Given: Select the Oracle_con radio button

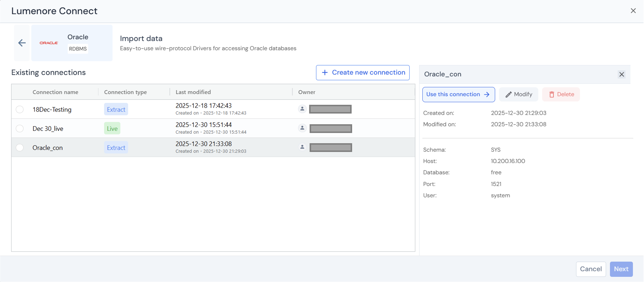Looking at the screenshot, I should click(20, 148).
